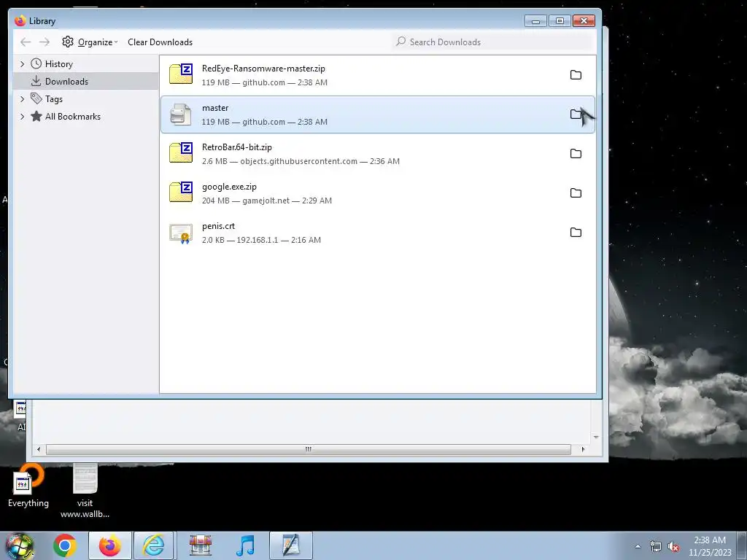
Task: Open the Organize dropdown menu
Action: pyautogui.click(x=90, y=42)
